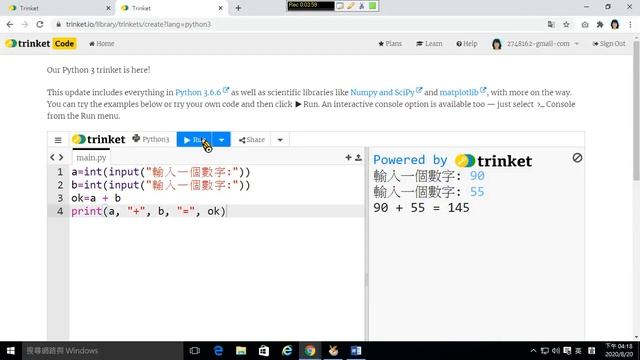Open the volume control in tray

coord(556,351)
